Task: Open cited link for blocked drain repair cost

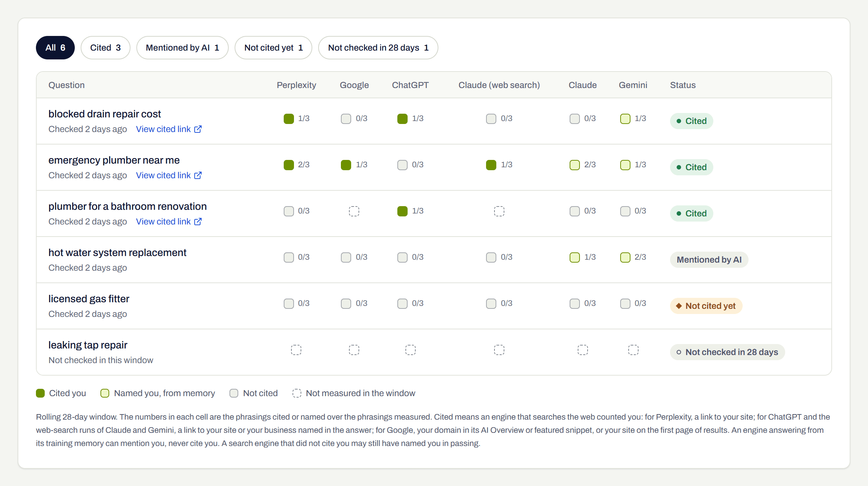Action: tap(169, 129)
